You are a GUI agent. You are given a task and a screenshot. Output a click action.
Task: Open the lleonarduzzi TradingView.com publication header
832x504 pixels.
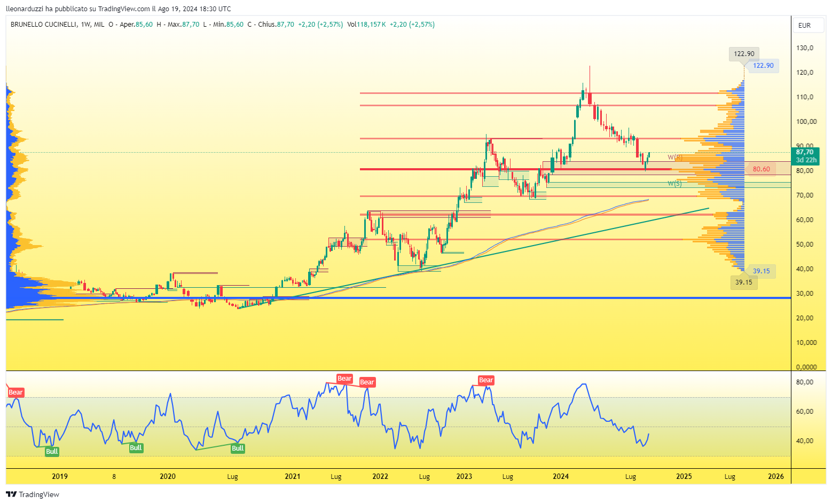click(x=119, y=9)
